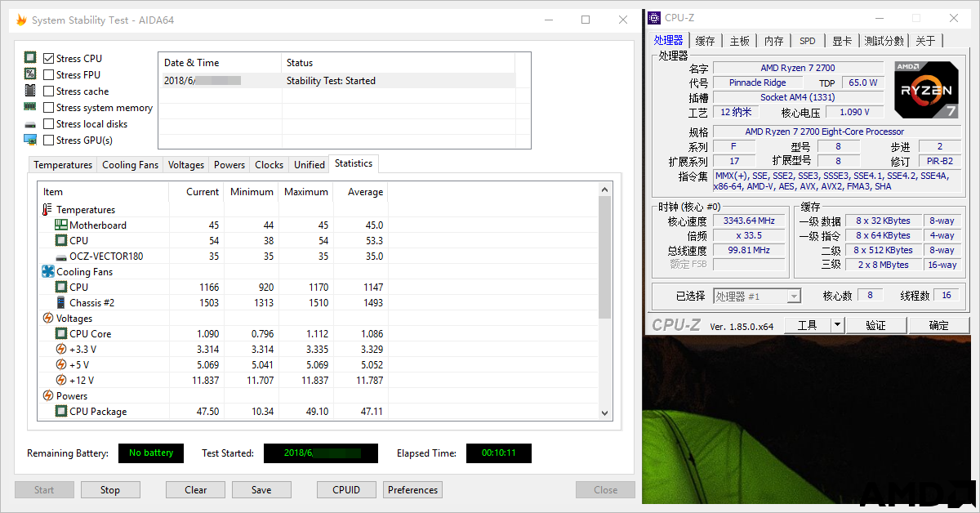The width and height of the screenshot is (980, 513).
Task: Open Preferences in AIDA64
Action: click(x=413, y=490)
